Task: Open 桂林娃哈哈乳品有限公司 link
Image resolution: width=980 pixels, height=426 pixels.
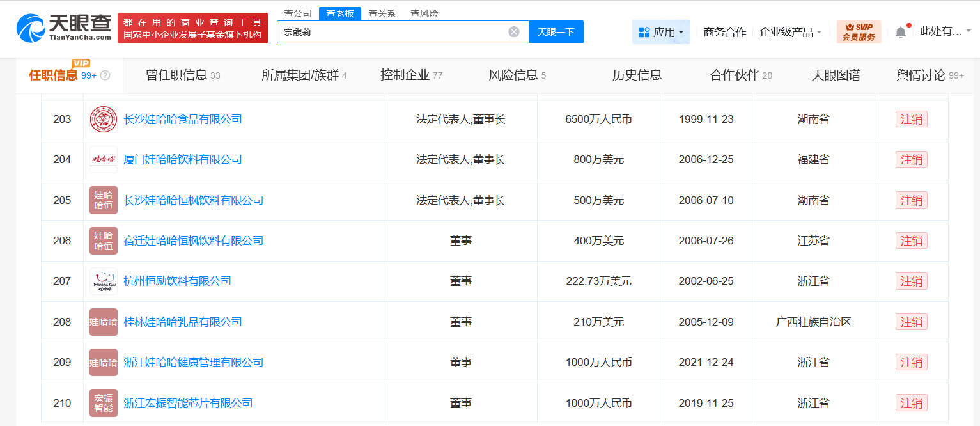Action: pyautogui.click(x=183, y=322)
